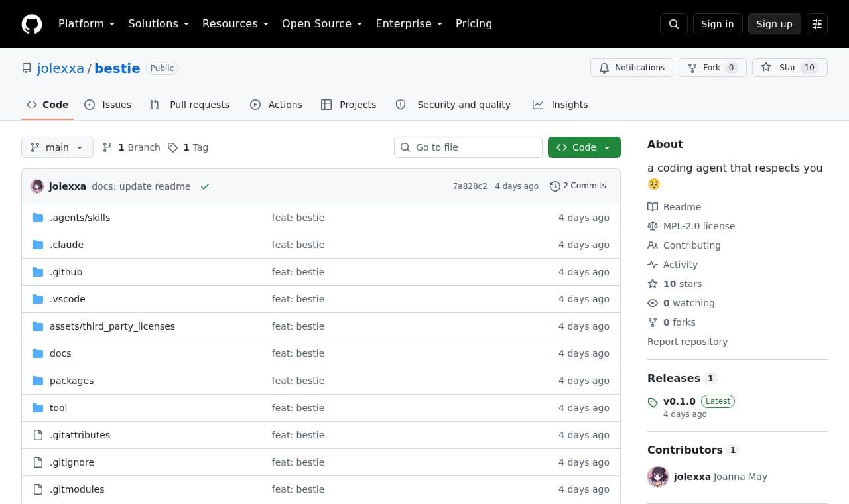
Task: Click the commit status green checkmark
Action: click(x=205, y=186)
